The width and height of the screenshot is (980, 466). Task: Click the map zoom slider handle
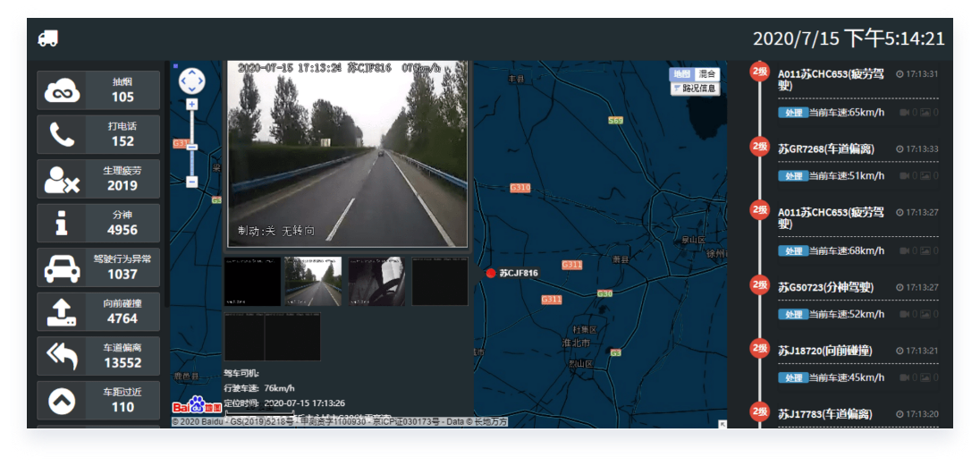point(191,147)
